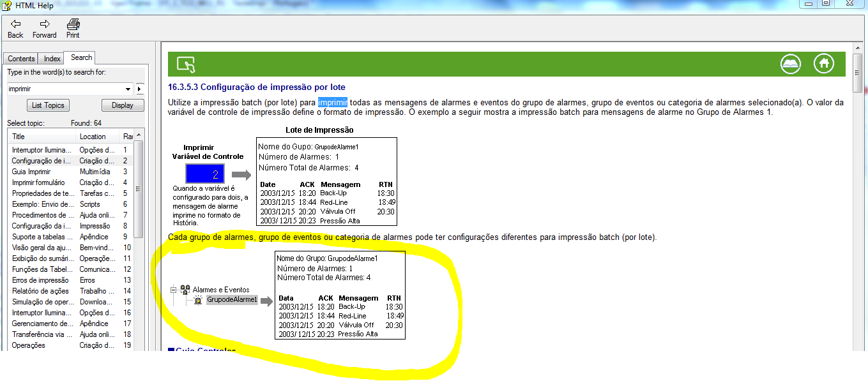Click the open book icon in green header
Image resolution: width=868 pixels, height=381 pixels.
tap(791, 64)
